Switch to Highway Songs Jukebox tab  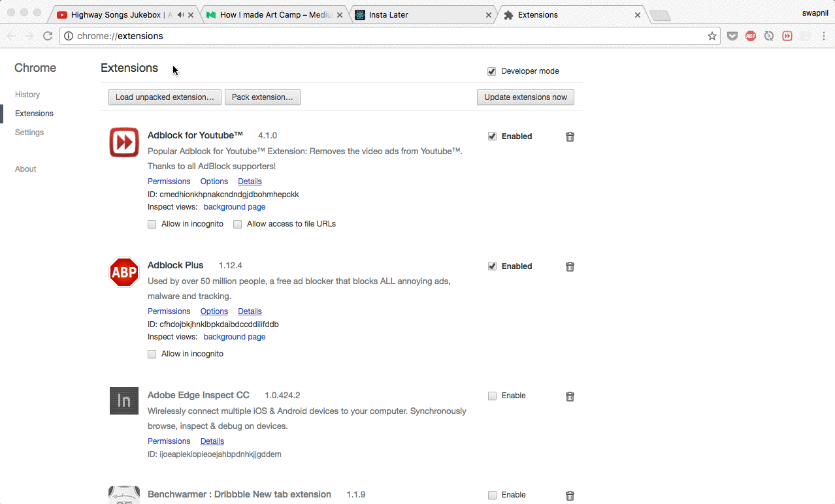point(124,14)
